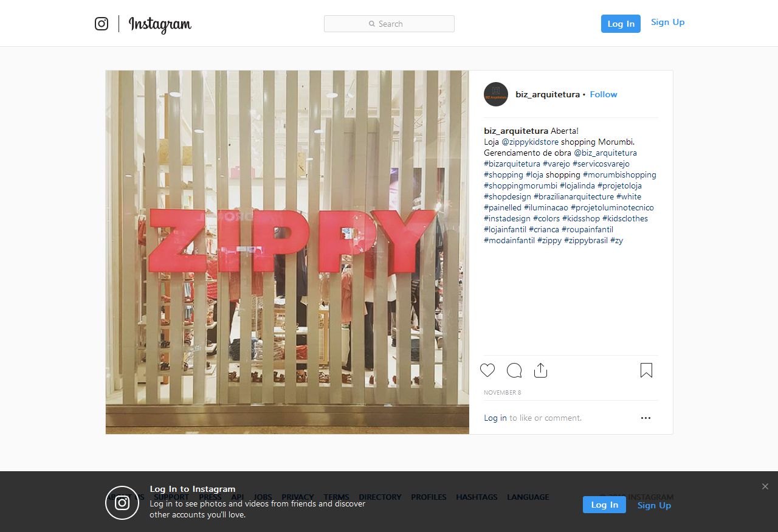
Task: Open the @zippykidstore mention link
Action: 530,142
